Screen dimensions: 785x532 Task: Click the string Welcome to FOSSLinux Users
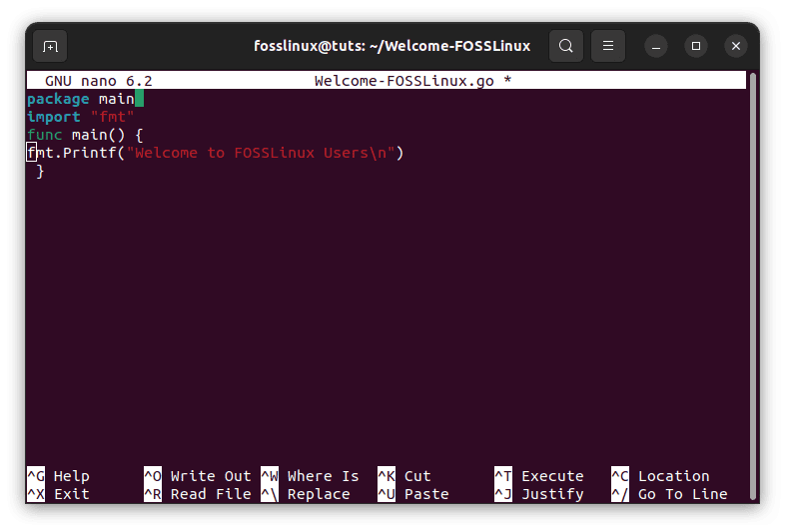(261, 153)
